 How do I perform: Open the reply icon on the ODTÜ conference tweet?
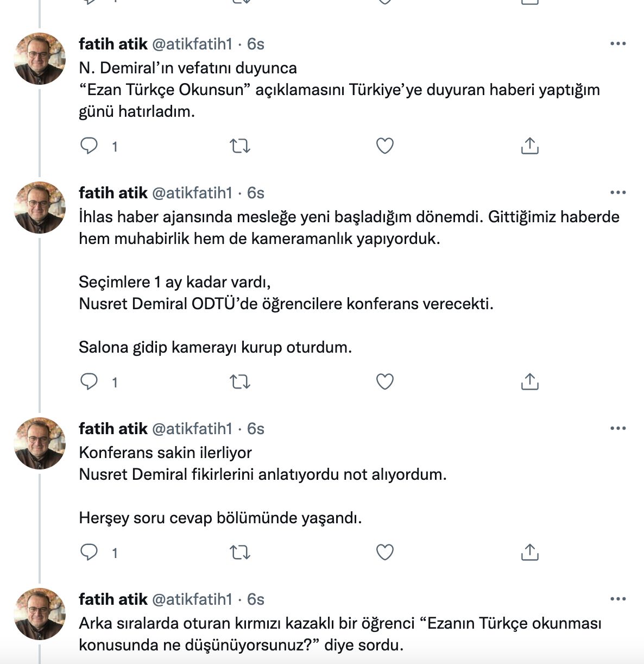pos(90,382)
